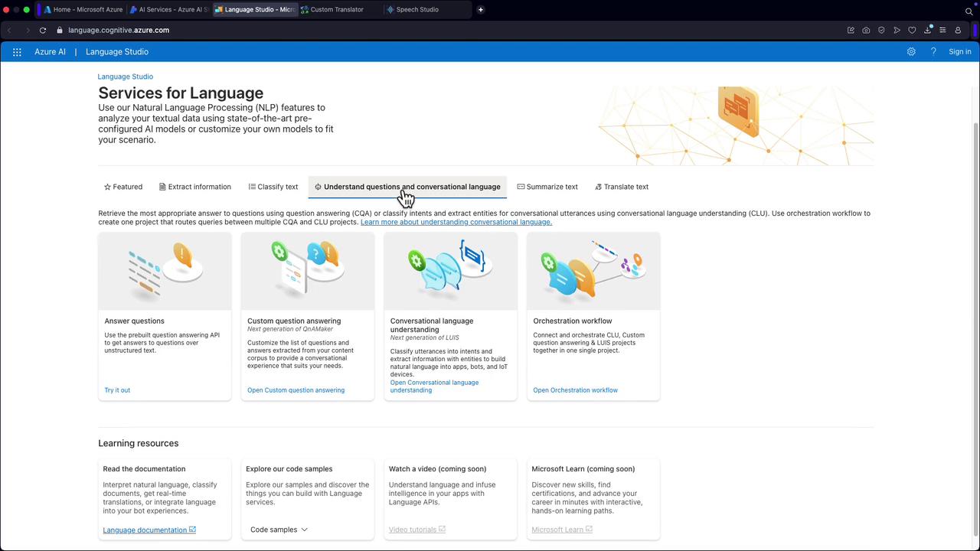The image size is (980, 551).
Task: Open the Summarize text tab
Action: 547,187
